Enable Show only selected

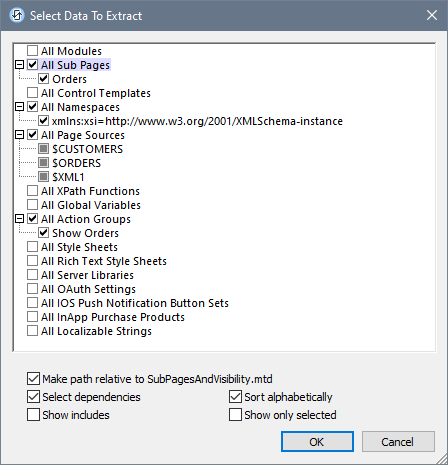(235, 415)
